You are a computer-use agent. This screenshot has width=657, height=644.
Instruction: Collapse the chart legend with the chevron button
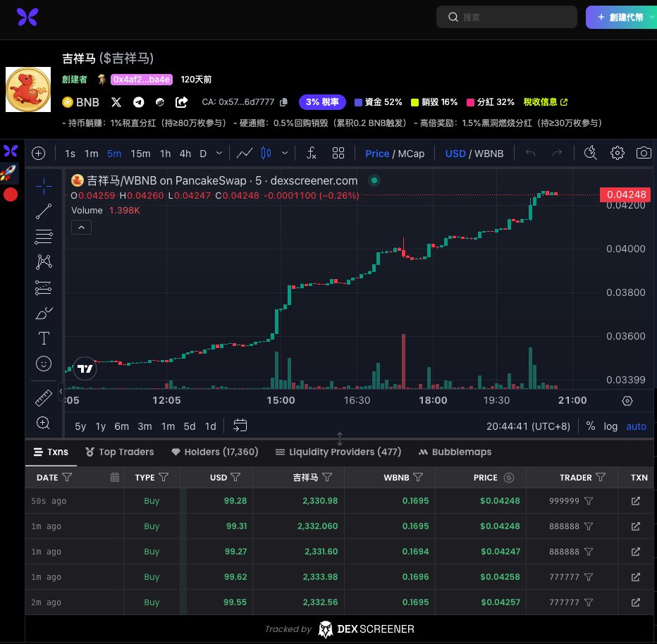(x=81, y=228)
